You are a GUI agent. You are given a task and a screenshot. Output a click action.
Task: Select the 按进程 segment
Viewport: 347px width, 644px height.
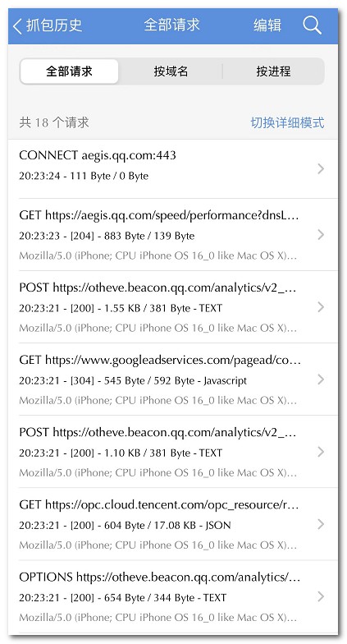[273, 71]
